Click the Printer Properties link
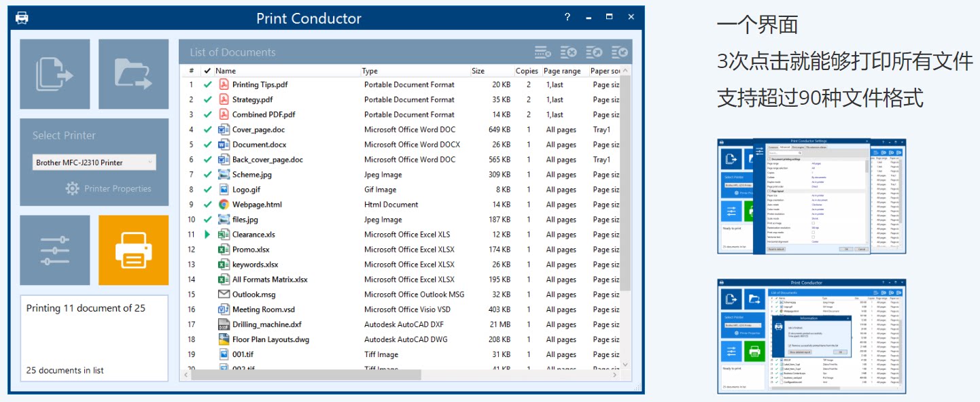Screen dimensions: 980x402 point(118,188)
